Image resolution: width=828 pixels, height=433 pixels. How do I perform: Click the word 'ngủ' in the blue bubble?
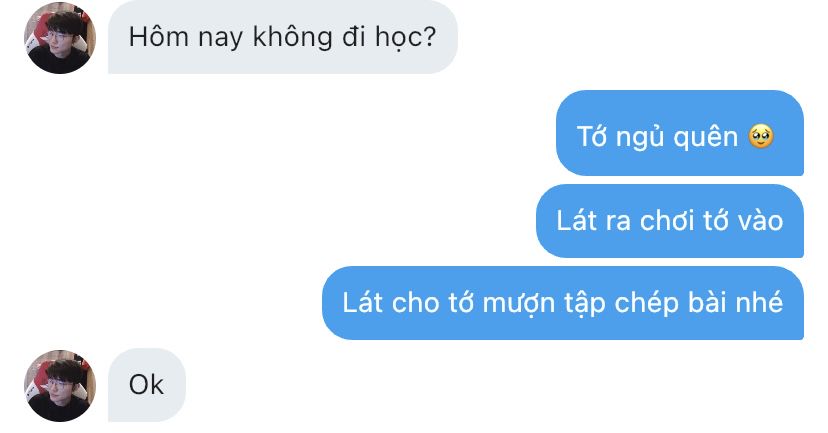pyautogui.click(x=639, y=137)
